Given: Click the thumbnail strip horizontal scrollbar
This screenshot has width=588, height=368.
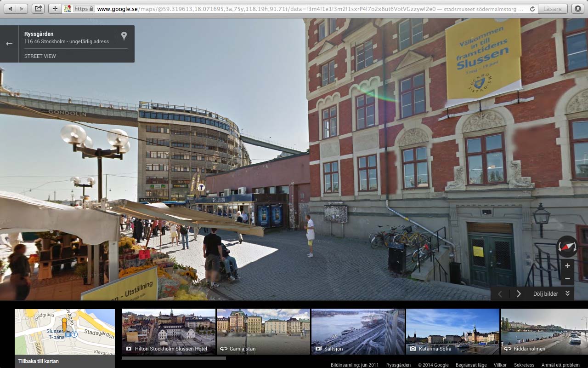Looking at the screenshot, I should click(174, 358).
